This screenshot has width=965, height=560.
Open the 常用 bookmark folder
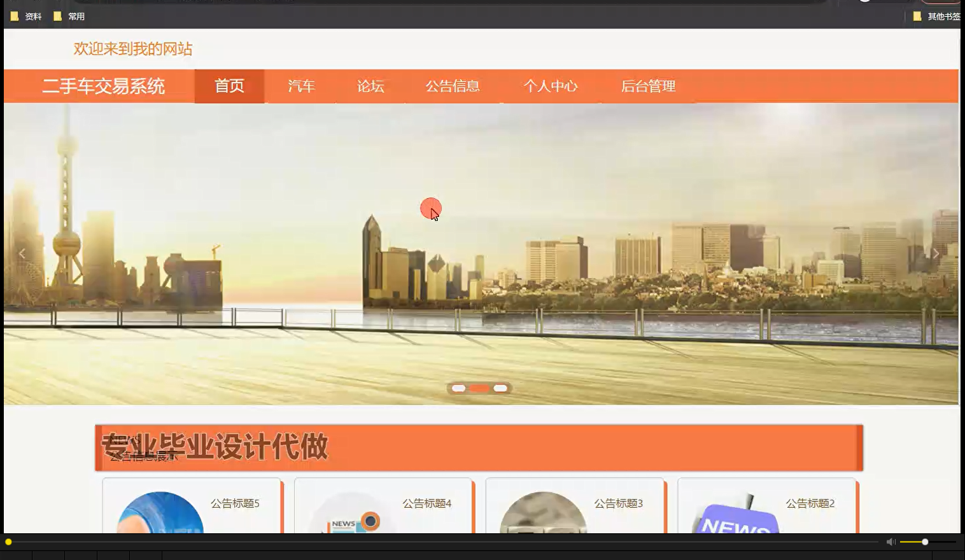point(70,16)
